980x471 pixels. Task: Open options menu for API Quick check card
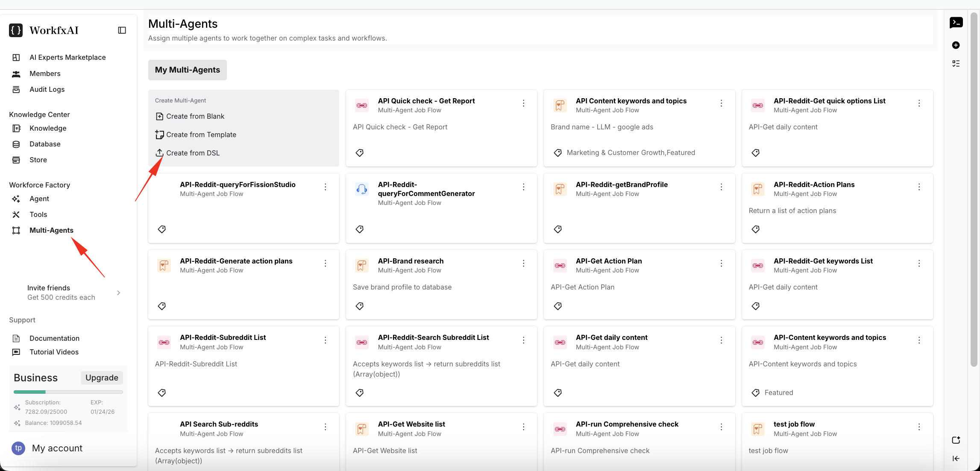point(523,103)
